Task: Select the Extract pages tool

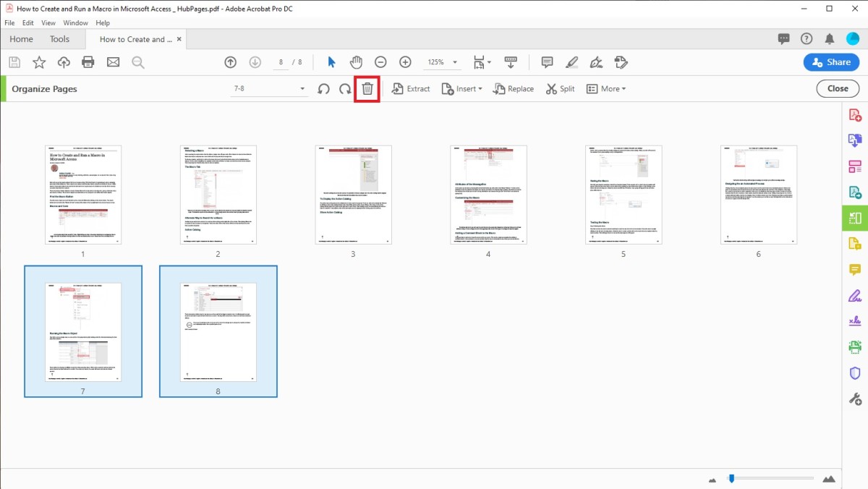Action: 411,88
